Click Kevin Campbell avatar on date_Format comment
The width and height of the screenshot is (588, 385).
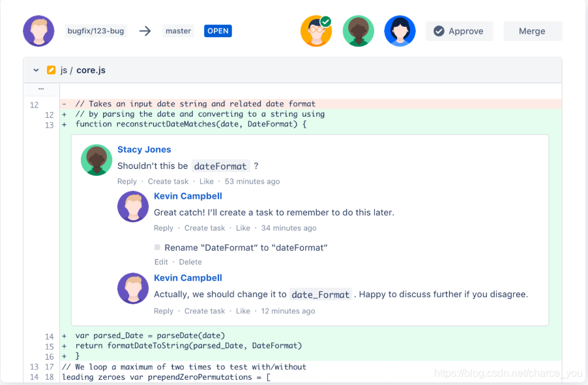tap(133, 289)
